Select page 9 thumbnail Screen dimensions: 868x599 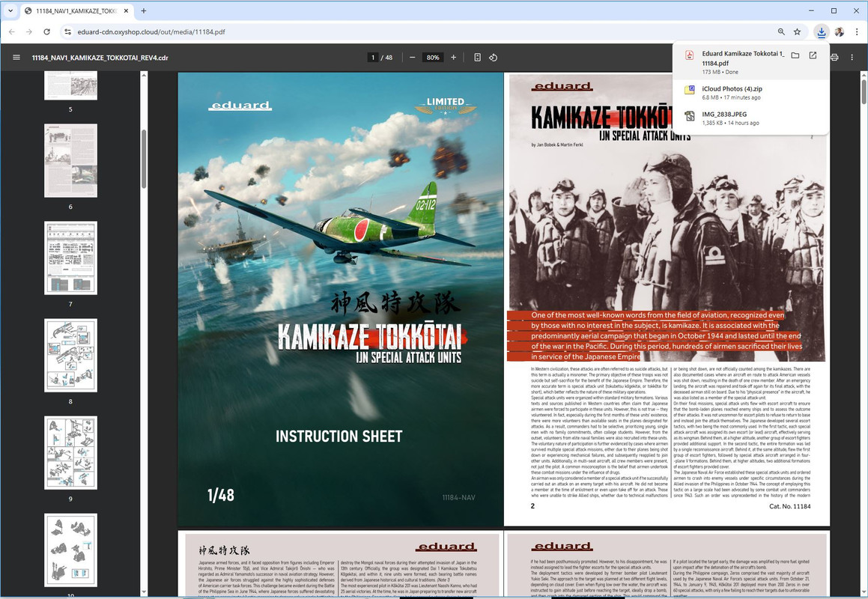click(71, 453)
